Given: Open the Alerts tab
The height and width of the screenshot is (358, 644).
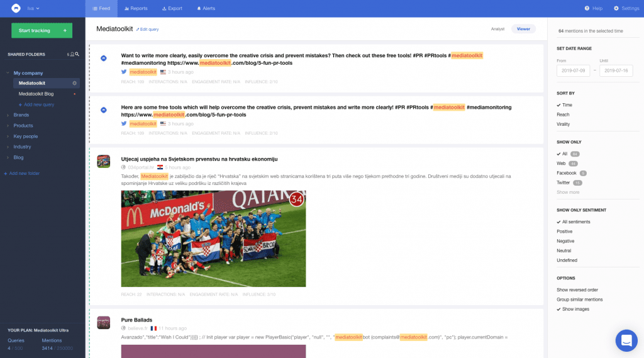Looking at the screenshot, I should (x=206, y=8).
